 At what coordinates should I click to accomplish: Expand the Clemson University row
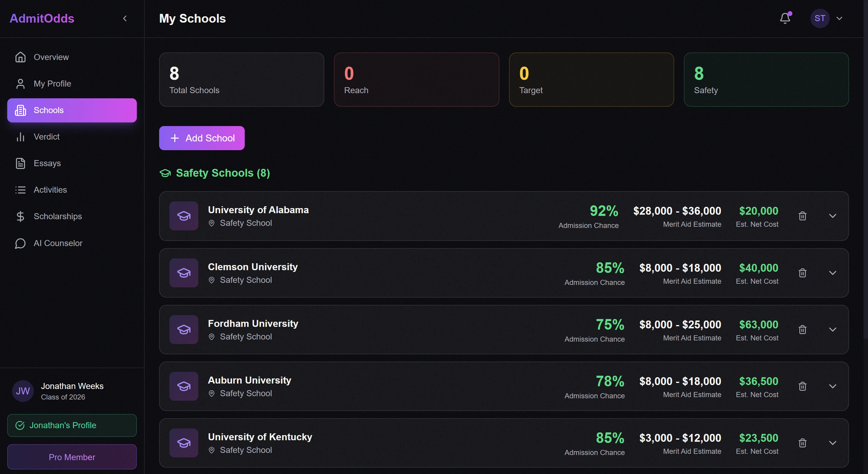(833, 273)
